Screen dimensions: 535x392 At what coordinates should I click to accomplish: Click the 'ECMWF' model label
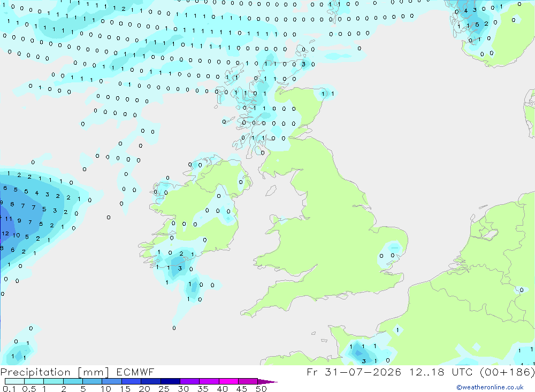click(135, 372)
